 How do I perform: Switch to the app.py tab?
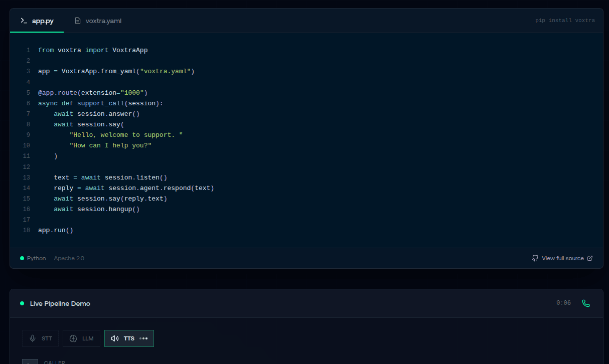click(37, 21)
